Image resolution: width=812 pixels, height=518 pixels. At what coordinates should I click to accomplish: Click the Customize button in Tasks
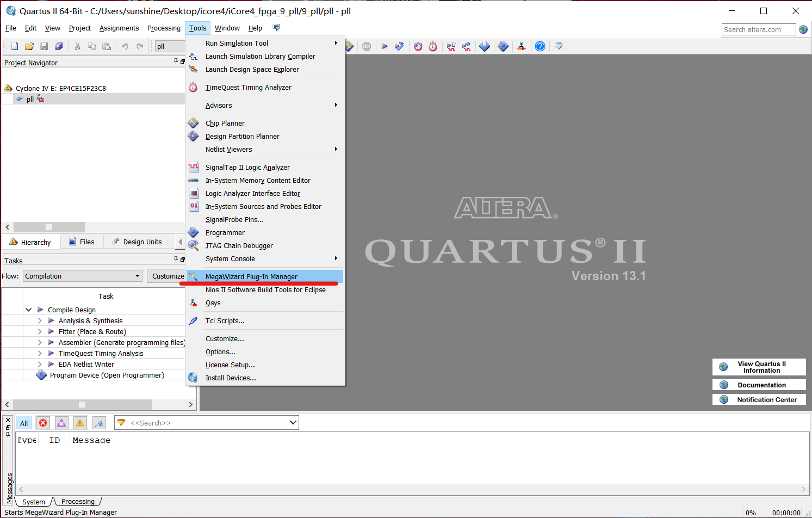[167, 276]
